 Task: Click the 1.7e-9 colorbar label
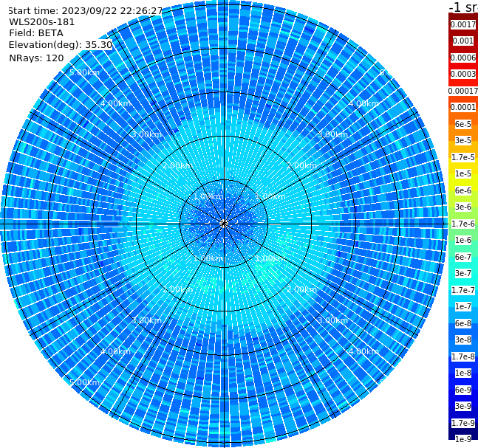pyautogui.click(x=463, y=423)
